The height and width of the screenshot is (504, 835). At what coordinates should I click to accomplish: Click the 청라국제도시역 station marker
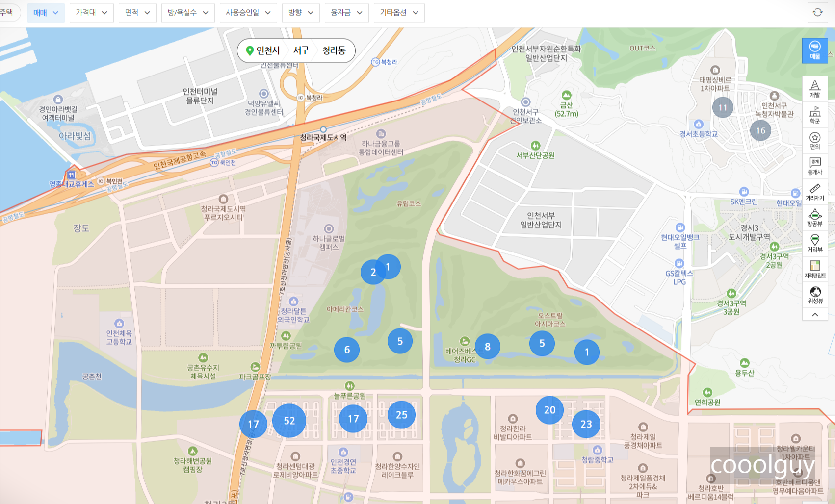323,130
